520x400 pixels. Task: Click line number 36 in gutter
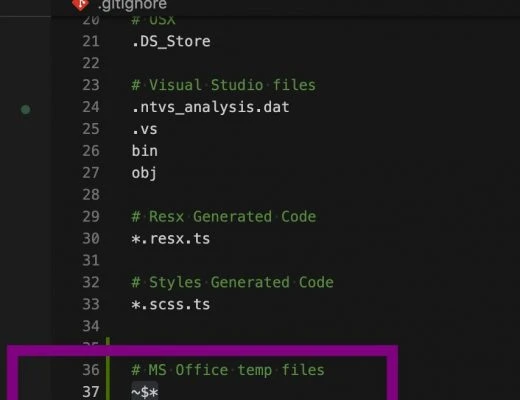[x=91, y=370]
